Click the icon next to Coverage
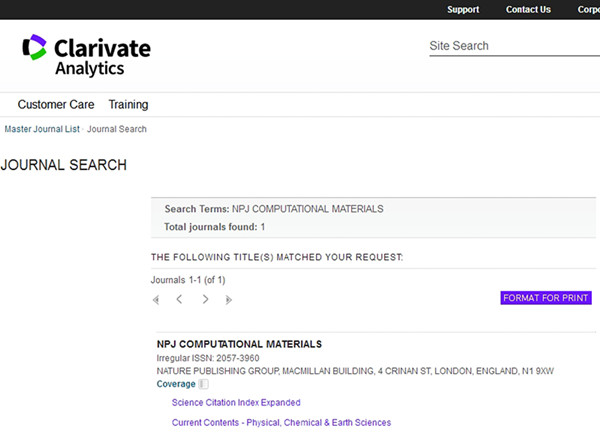The image size is (600, 433). point(204,384)
